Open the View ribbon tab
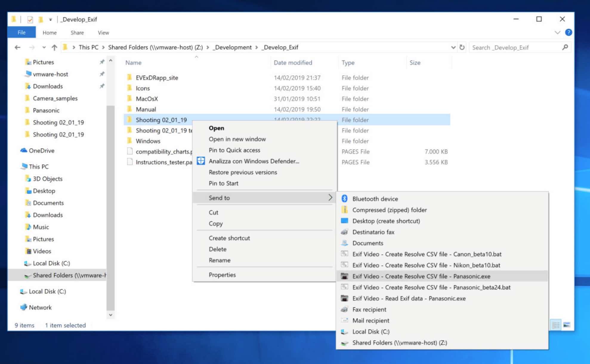This screenshot has height=364, width=590. point(103,32)
